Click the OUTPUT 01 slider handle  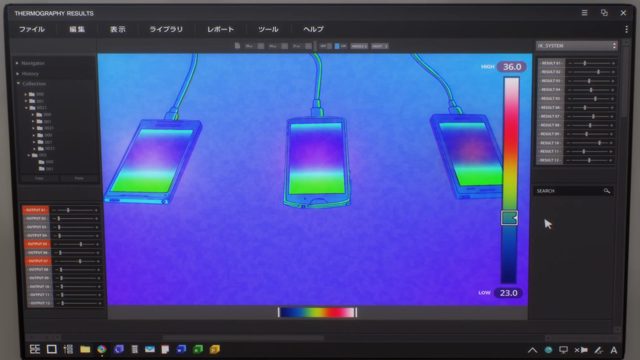pos(68,210)
